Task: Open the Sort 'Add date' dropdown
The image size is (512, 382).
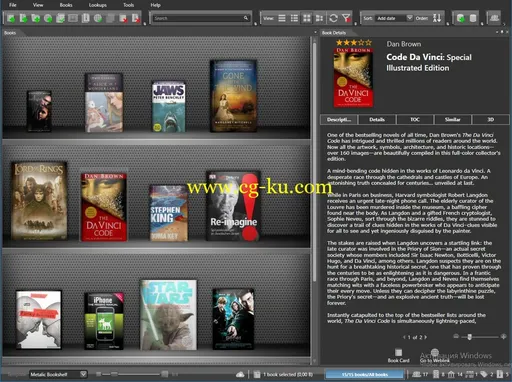Action: [x=394, y=18]
